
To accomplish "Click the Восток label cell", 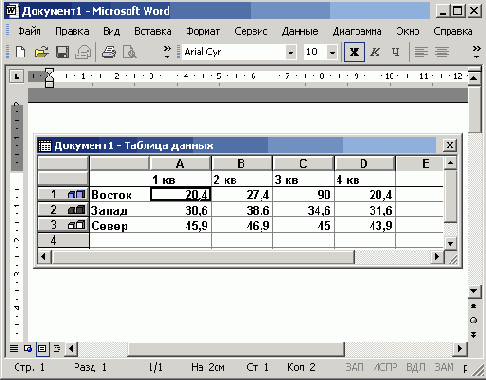I will point(120,195).
